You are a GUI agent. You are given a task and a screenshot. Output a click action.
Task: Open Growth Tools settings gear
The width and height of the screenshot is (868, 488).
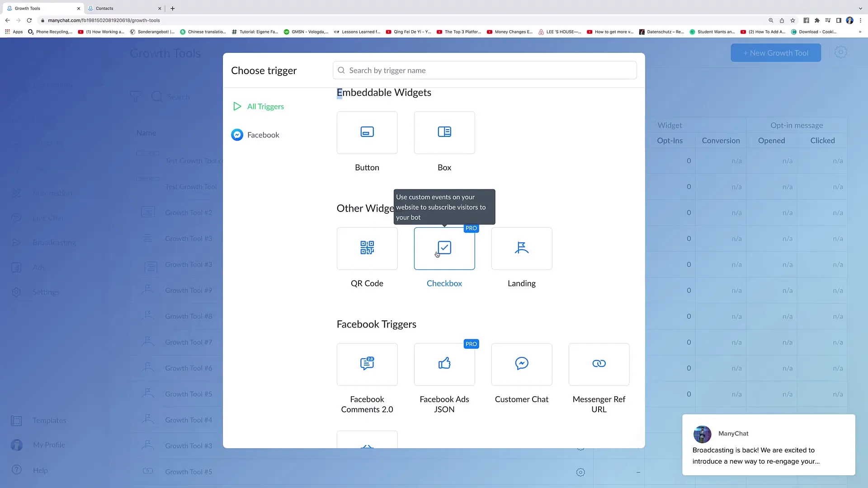(840, 52)
